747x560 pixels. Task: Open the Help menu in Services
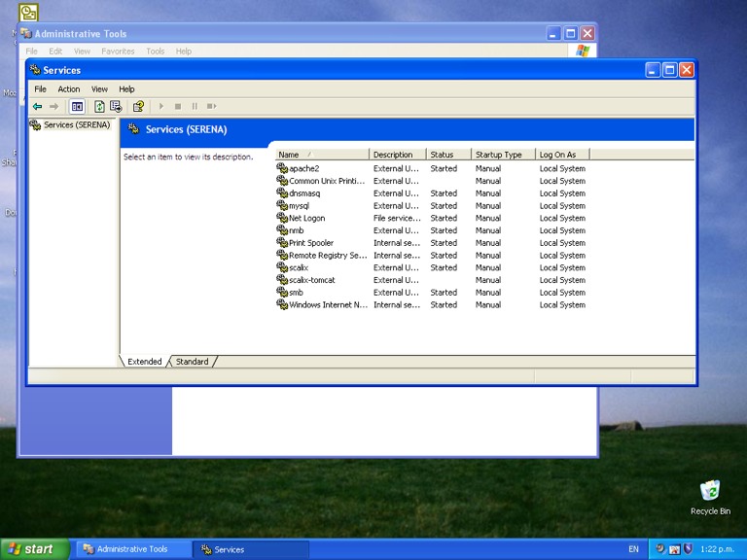[x=126, y=89]
